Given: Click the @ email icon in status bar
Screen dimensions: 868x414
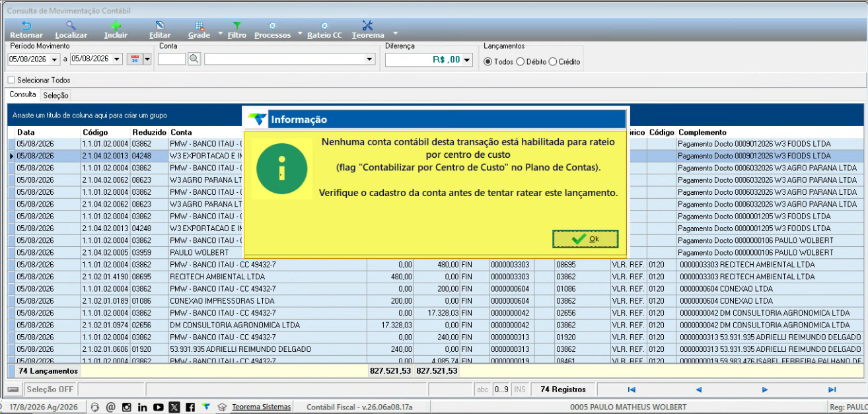Looking at the screenshot, I should tap(110, 407).
